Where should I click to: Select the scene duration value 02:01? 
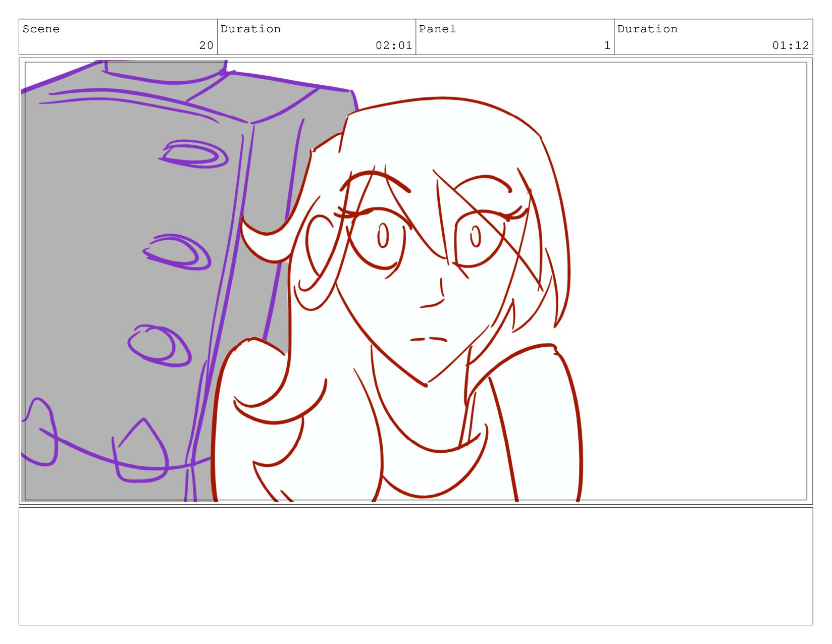(x=394, y=45)
